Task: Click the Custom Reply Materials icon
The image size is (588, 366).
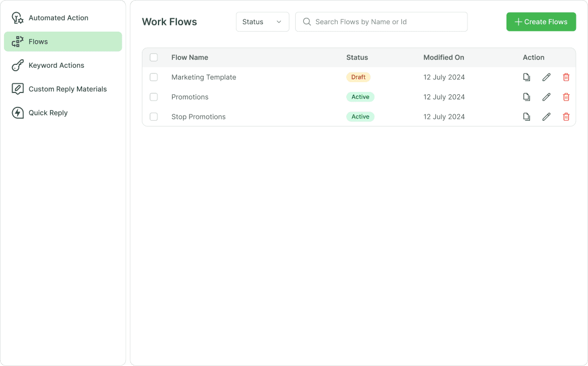Action: (x=17, y=88)
